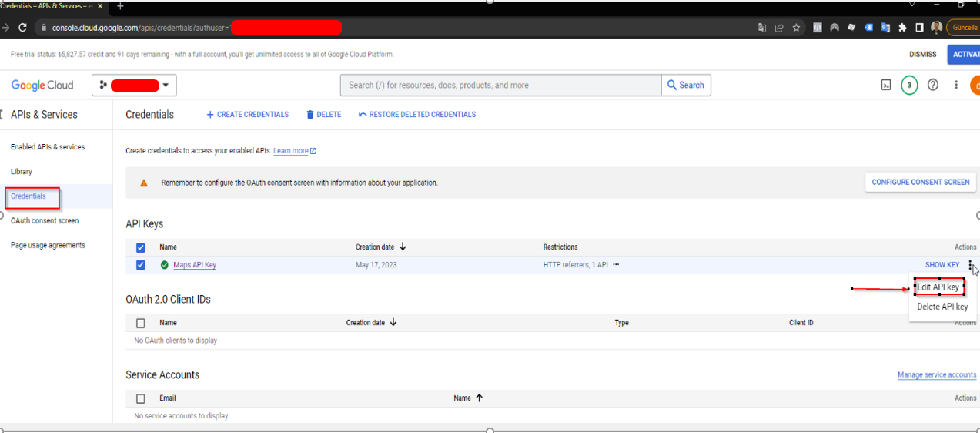Focus the resources search field
The height and width of the screenshot is (433, 980).
500,85
